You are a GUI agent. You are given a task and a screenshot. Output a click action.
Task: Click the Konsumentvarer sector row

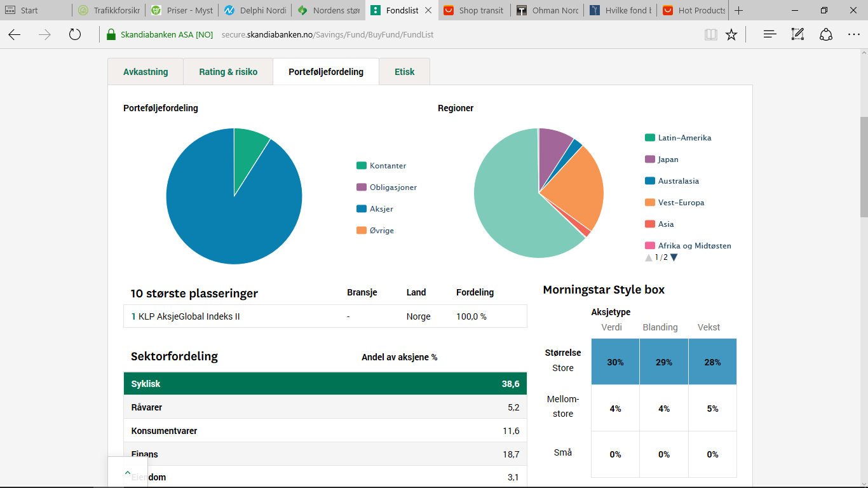[325, 431]
